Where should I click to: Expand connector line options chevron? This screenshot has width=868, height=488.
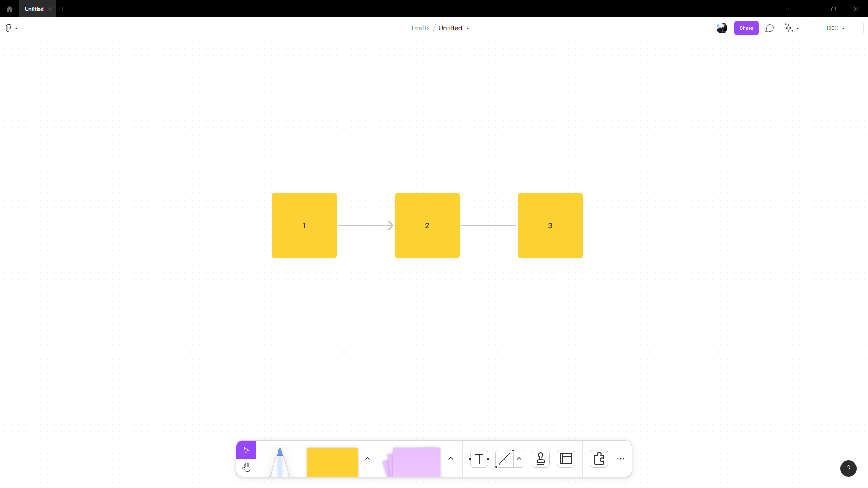click(519, 459)
